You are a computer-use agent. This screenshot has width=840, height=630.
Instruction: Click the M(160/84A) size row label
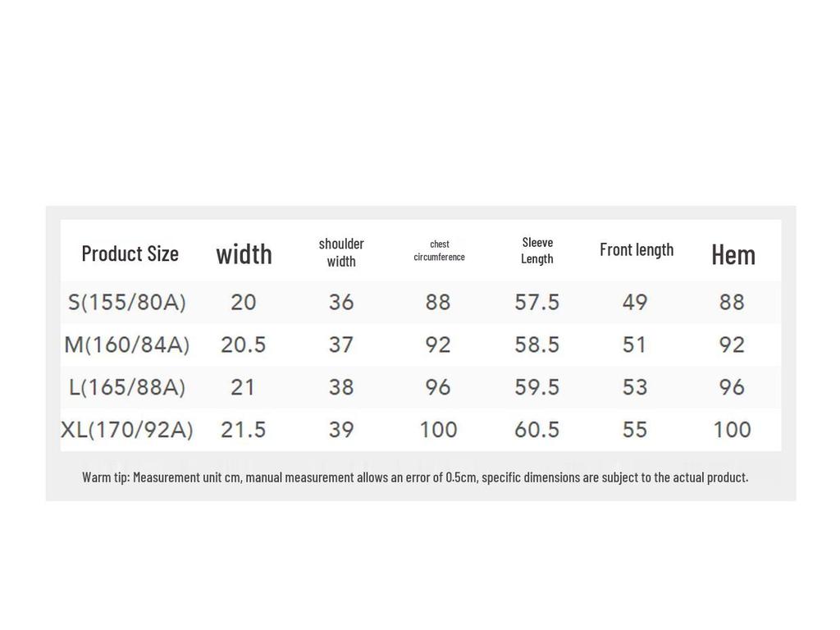click(x=127, y=345)
